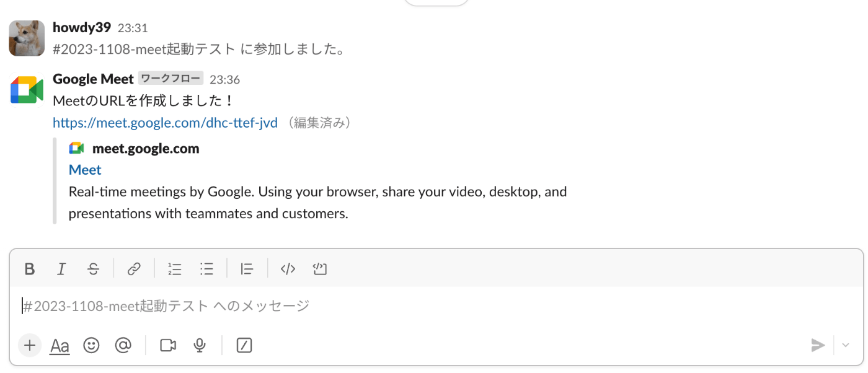Click the （編集済み） label
This screenshot has height=373, width=868.
[318, 123]
